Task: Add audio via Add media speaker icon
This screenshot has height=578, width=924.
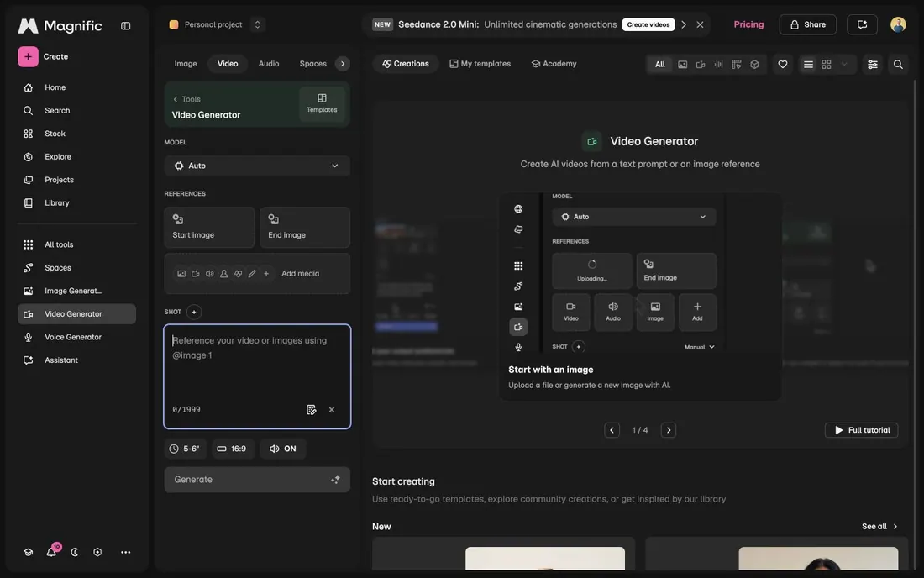Action: pyautogui.click(x=210, y=273)
